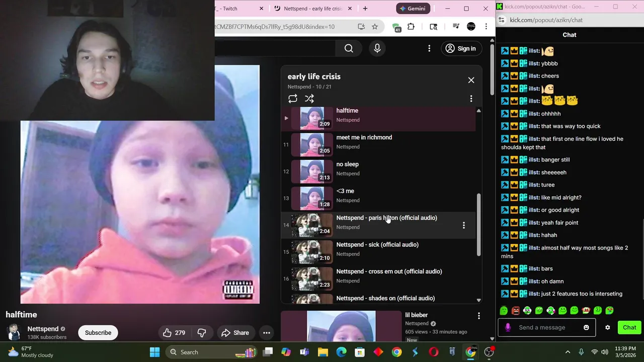Close the early life crisis playlist panel
The width and height of the screenshot is (644, 362).
pos(471,80)
